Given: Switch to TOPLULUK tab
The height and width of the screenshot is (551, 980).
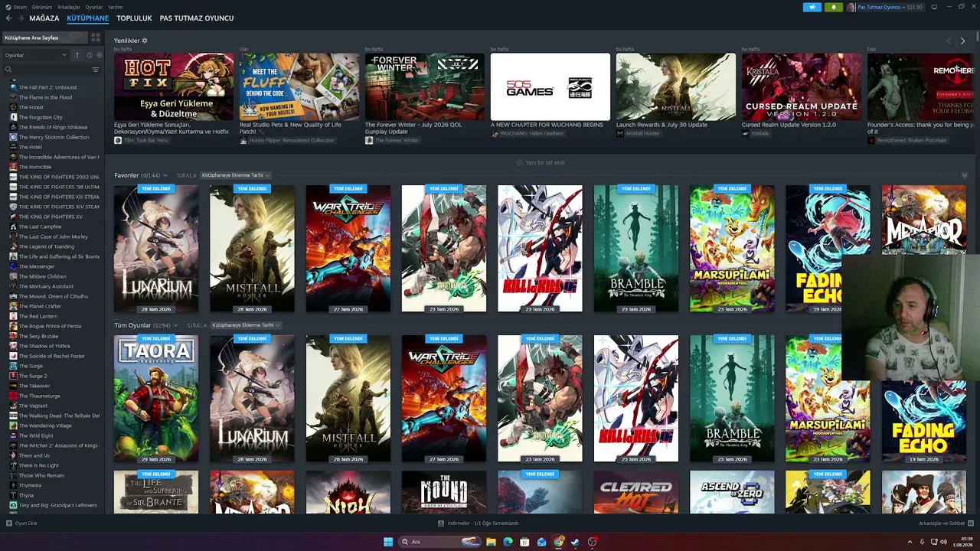Looking at the screenshot, I should 134,18.
